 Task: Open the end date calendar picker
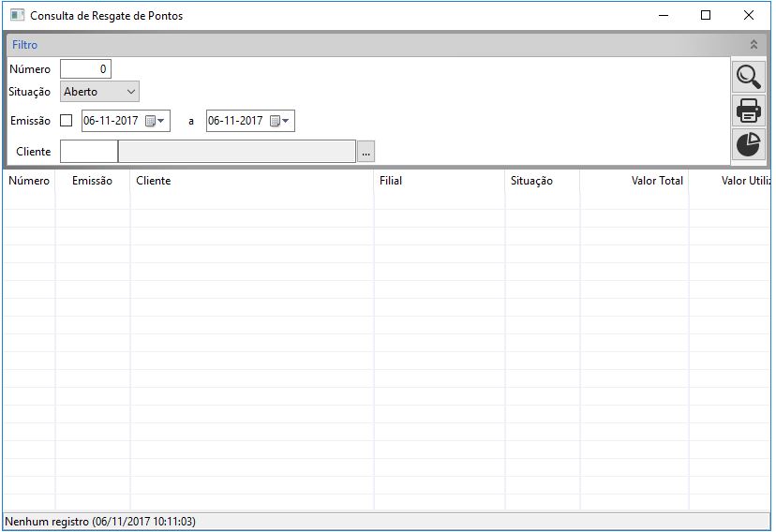(279, 121)
